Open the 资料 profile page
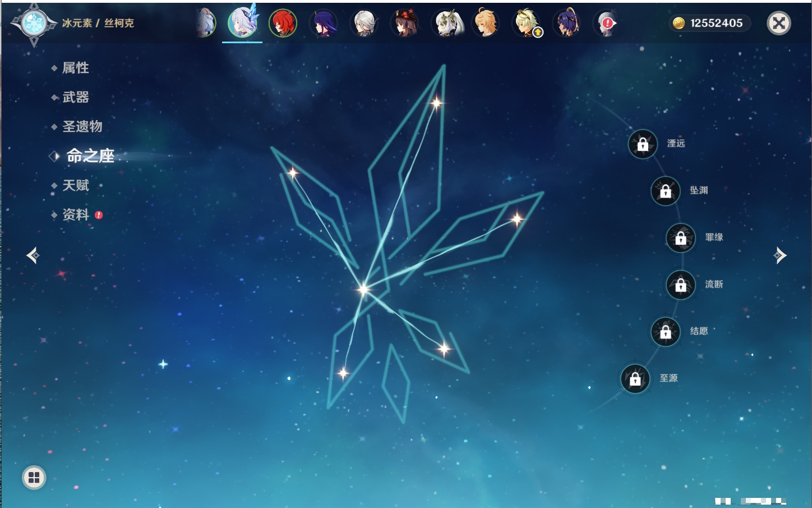 (x=76, y=214)
